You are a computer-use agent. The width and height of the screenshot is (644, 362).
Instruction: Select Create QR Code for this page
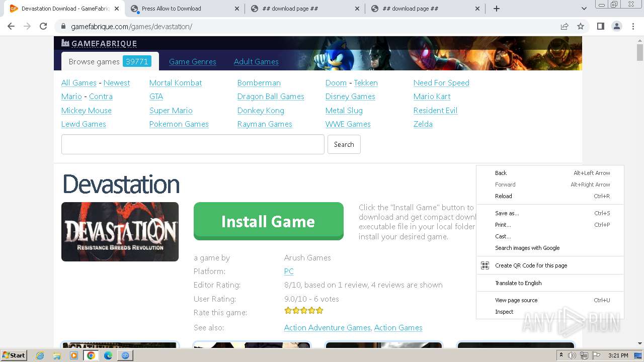point(550,265)
